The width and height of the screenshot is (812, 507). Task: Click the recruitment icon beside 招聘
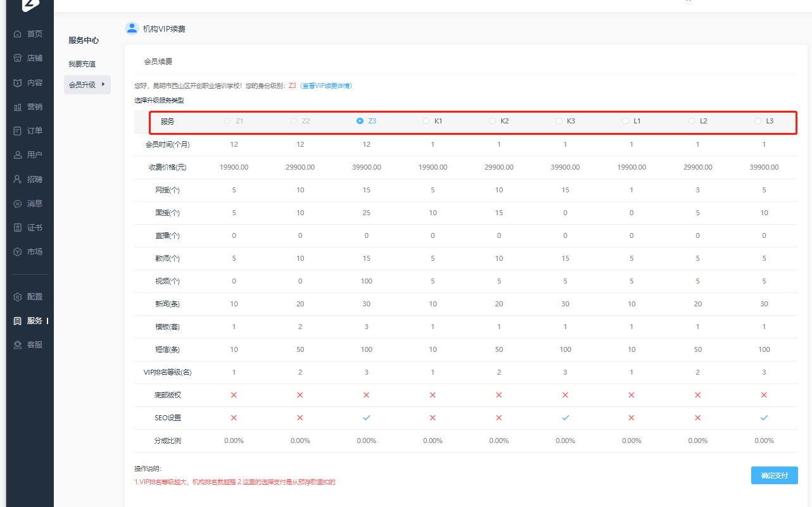18,179
